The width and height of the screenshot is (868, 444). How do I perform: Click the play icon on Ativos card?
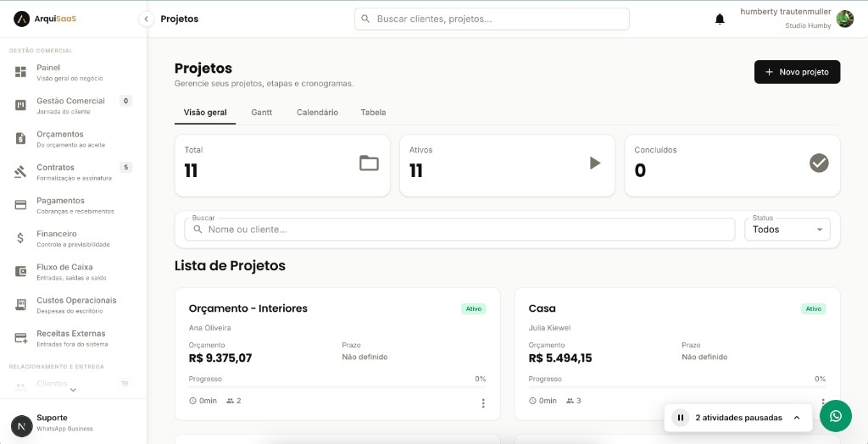595,163
